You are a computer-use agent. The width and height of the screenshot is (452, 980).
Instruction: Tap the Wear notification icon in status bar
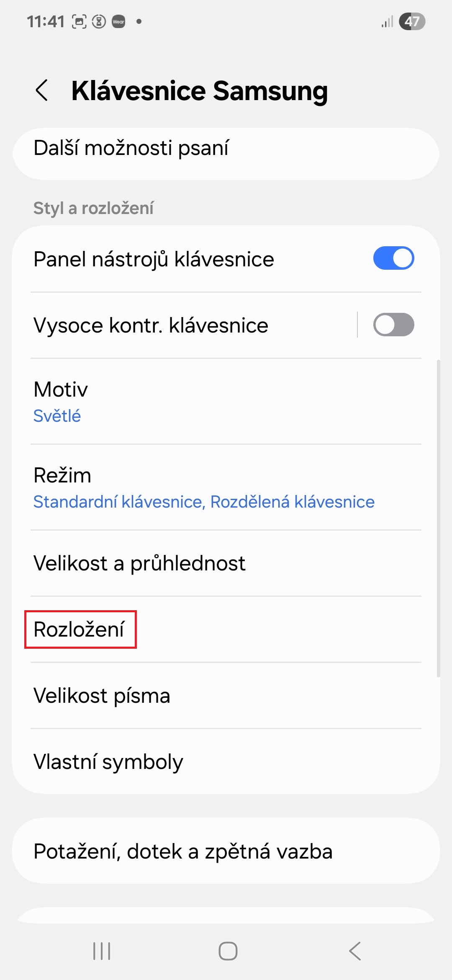(x=118, y=21)
